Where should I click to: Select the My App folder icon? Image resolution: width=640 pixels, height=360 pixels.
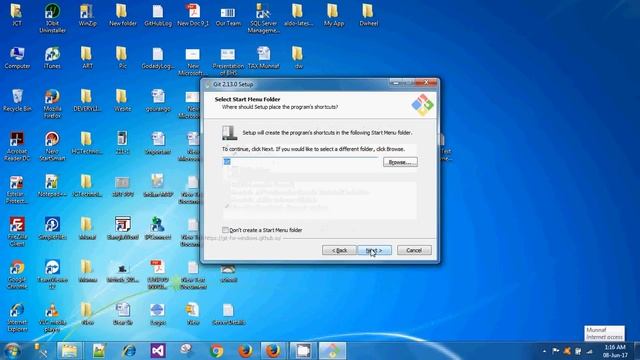[x=333, y=16]
